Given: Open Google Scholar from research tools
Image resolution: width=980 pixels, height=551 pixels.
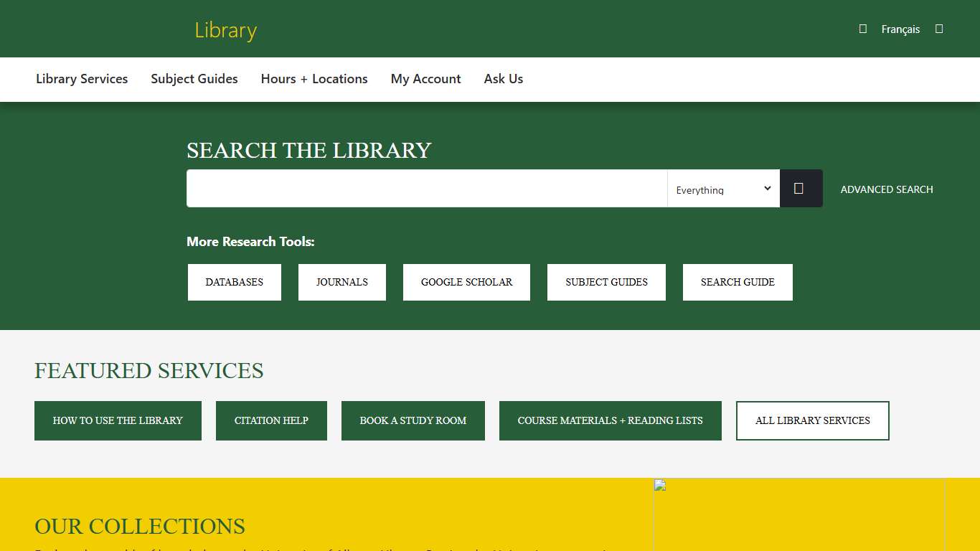Looking at the screenshot, I should pos(466,282).
